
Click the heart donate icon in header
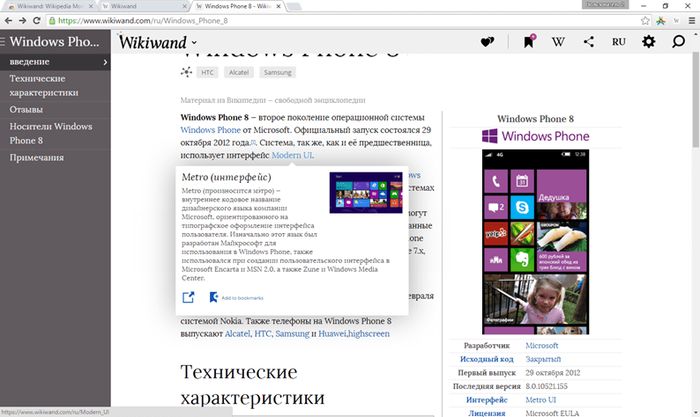click(x=487, y=42)
